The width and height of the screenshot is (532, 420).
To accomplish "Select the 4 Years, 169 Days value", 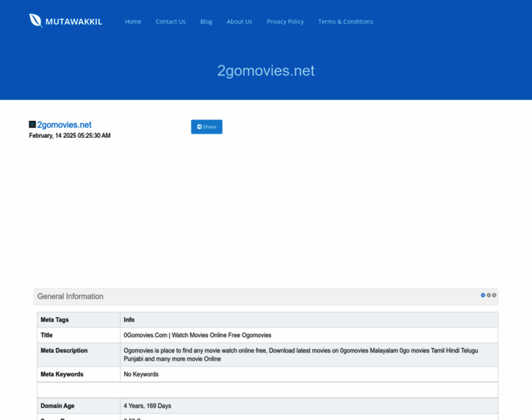I will [147, 406].
